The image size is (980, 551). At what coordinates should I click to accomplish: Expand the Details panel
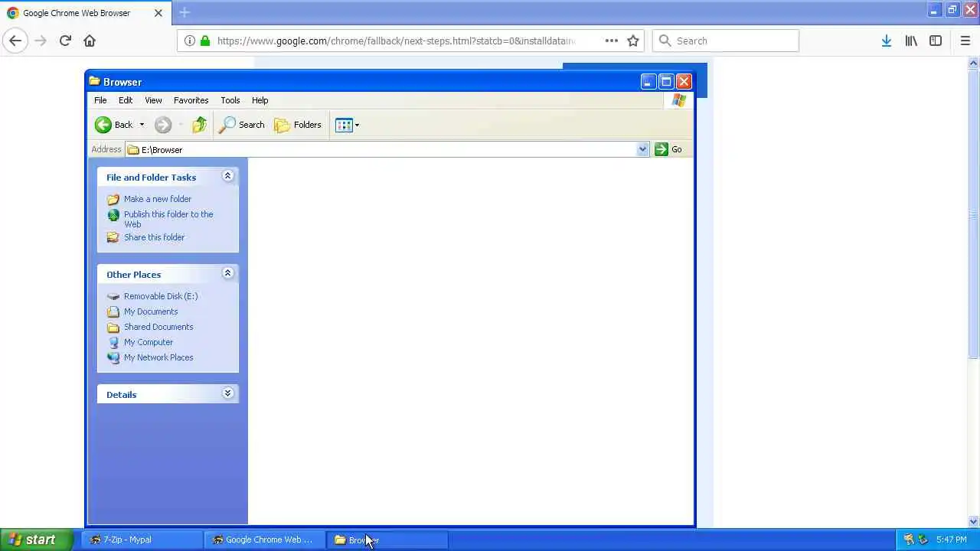point(227,393)
